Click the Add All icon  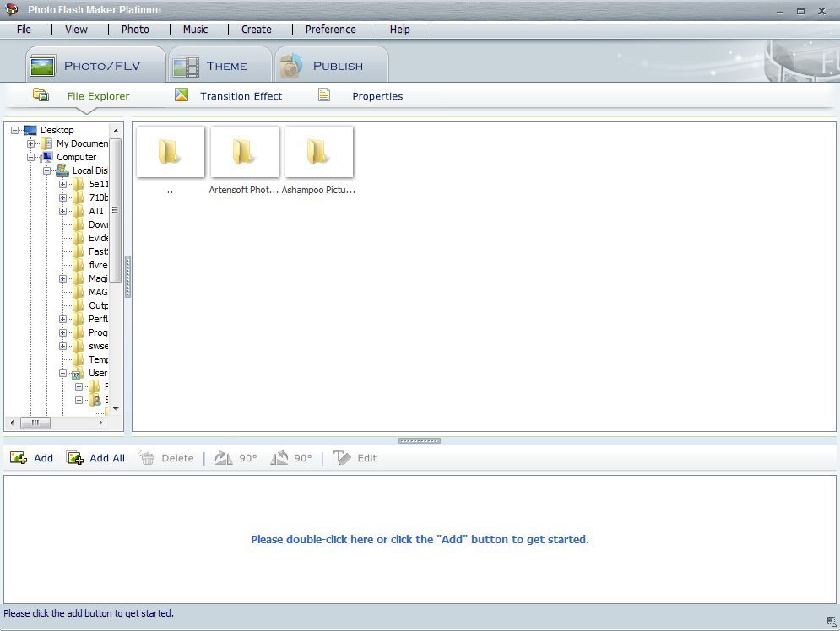(x=74, y=457)
